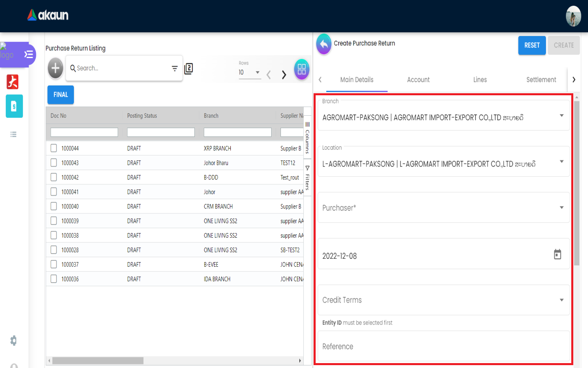Open the teal invoice document sidebar icon

[x=14, y=106]
